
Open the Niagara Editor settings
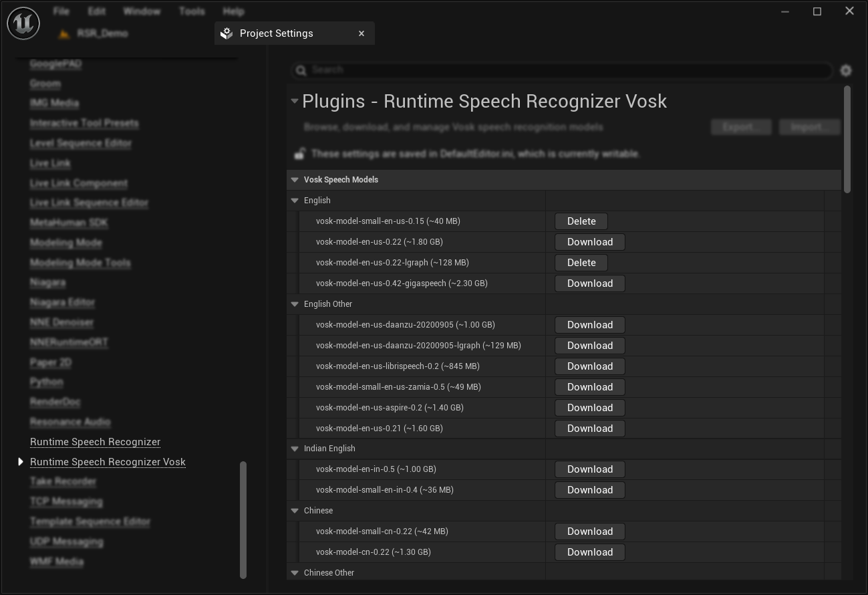pyautogui.click(x=62, y=302)
